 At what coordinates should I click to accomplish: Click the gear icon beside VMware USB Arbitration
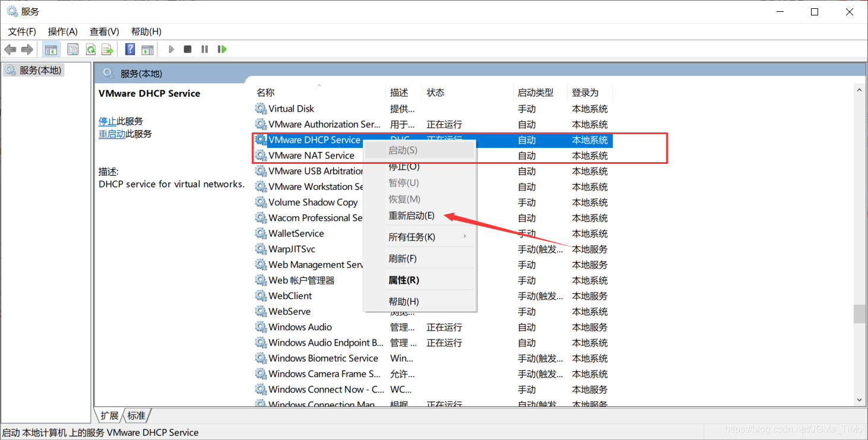261,171
